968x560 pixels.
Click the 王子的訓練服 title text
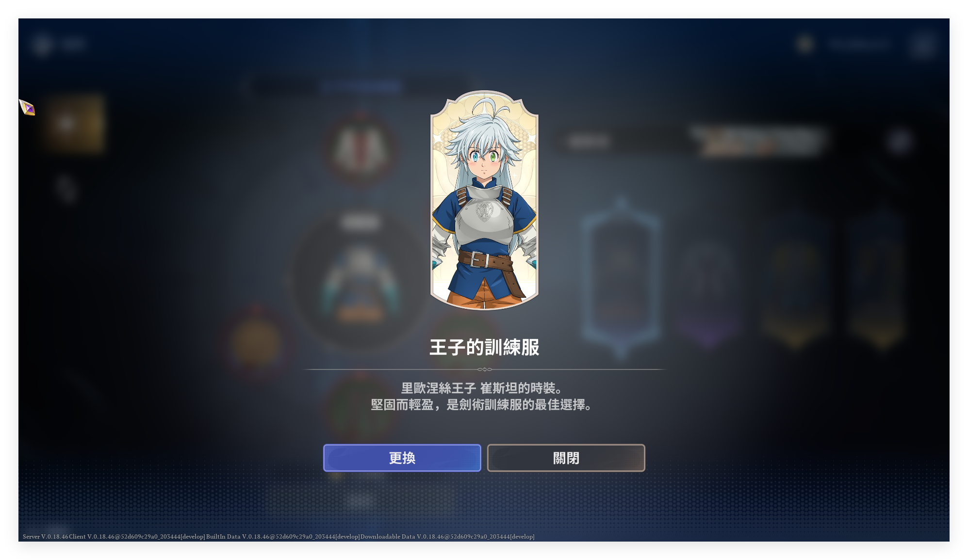[x=484, y=347]
